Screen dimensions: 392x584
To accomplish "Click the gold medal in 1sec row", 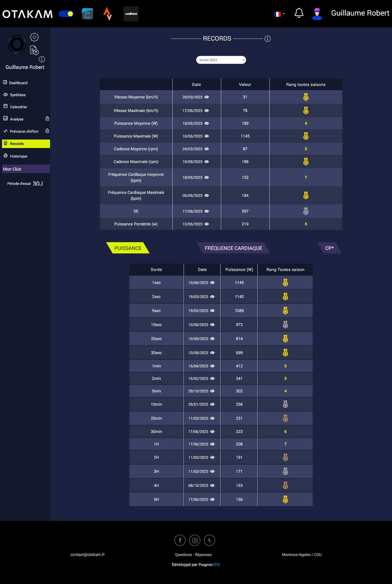I will pos(285,283).
